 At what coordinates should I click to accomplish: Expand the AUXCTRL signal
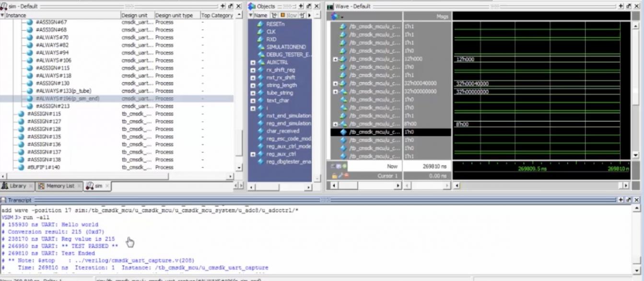253,62
